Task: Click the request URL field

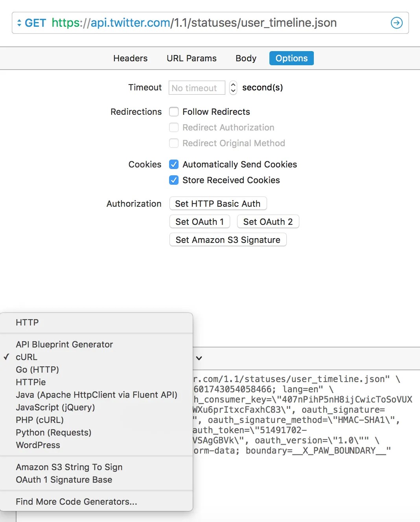Action: point(210,23)
